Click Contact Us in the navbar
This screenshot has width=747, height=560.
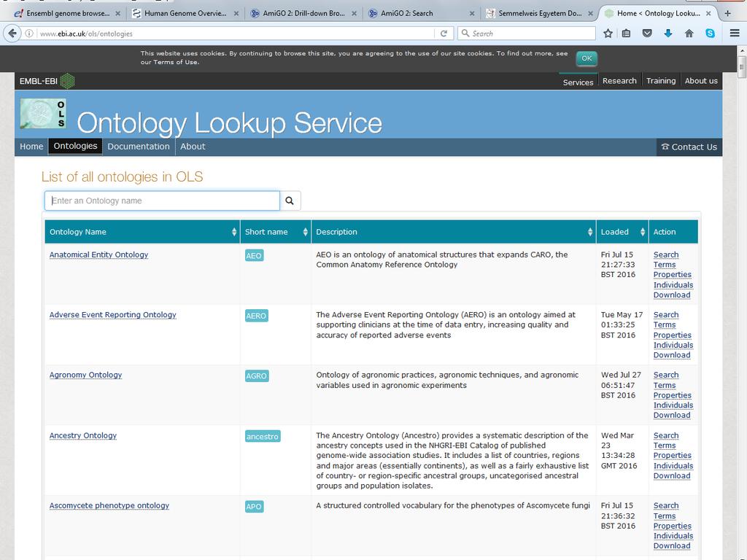(689, 147)
